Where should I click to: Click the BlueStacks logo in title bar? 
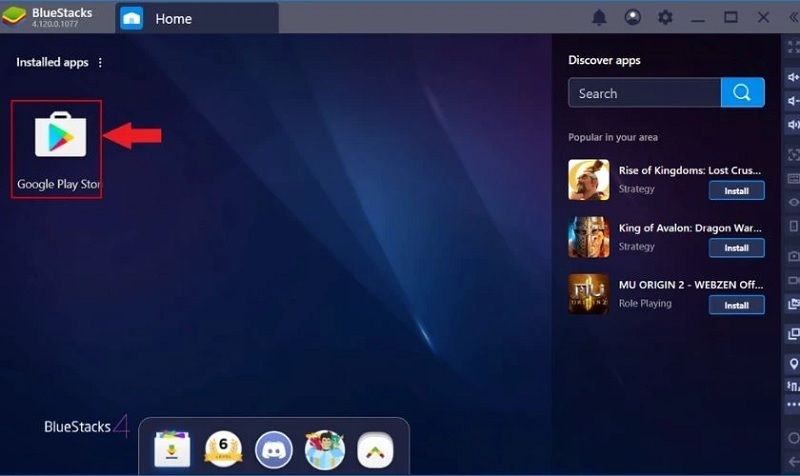coord(14,16)
